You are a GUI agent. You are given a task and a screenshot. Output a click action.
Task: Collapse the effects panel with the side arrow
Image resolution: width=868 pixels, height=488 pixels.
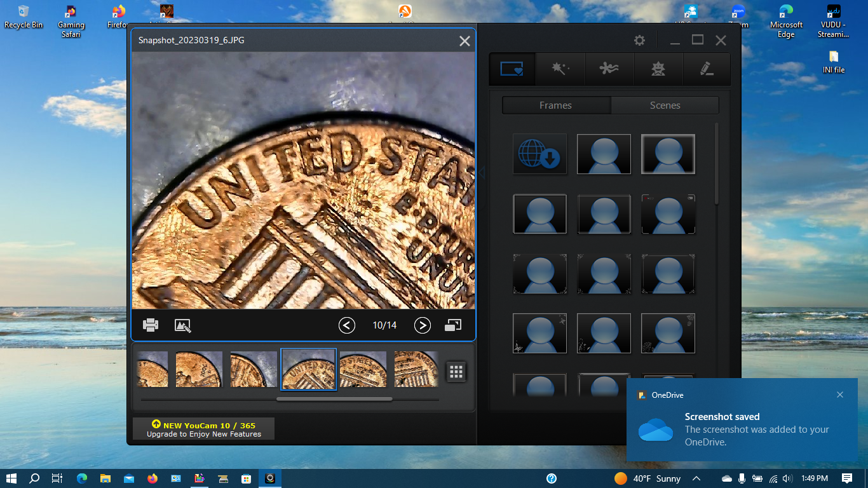point(482,173)
